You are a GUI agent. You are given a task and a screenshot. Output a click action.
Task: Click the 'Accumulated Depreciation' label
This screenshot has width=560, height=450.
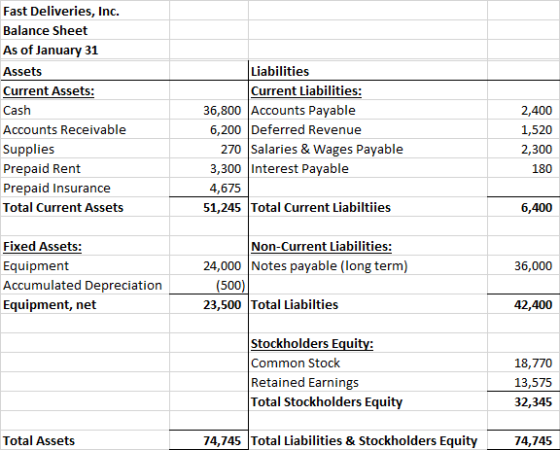[82, 285]
